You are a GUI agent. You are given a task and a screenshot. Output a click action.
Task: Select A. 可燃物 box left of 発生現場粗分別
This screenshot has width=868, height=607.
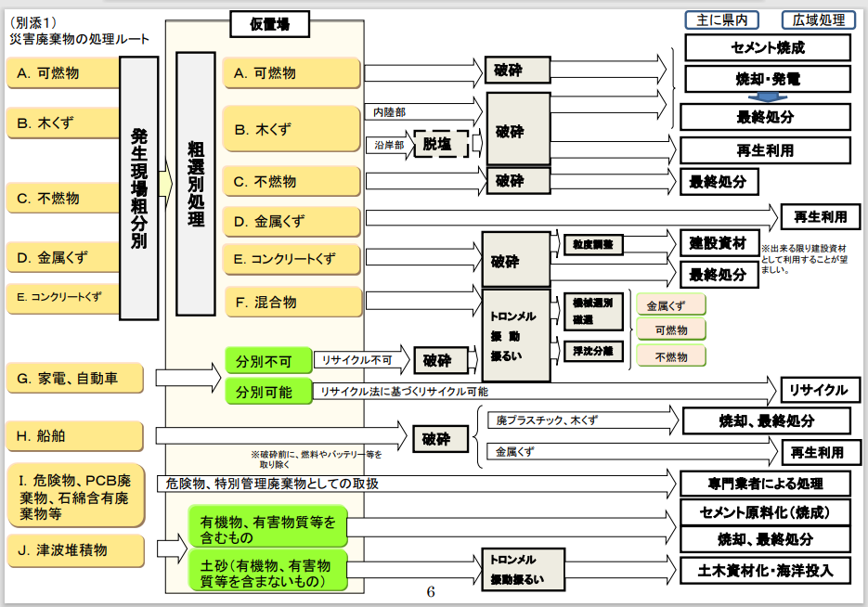[x=62, y=73]
